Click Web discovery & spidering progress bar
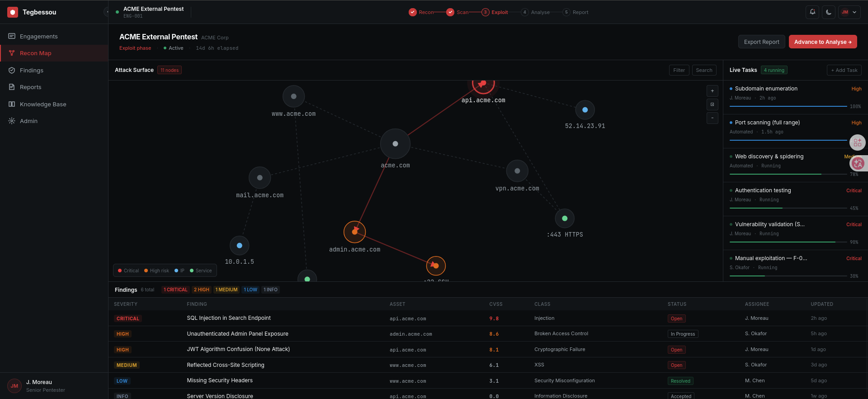 point(788,174)
